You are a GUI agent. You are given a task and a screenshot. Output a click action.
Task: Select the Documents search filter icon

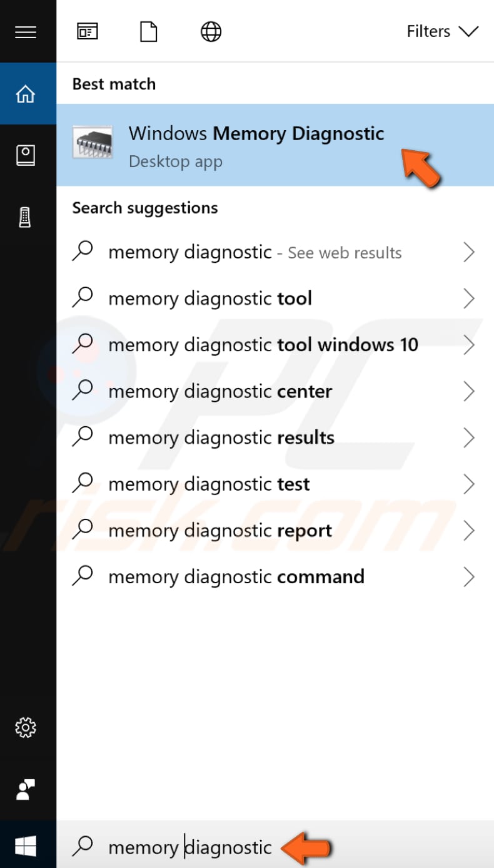(x=148, y=31)
